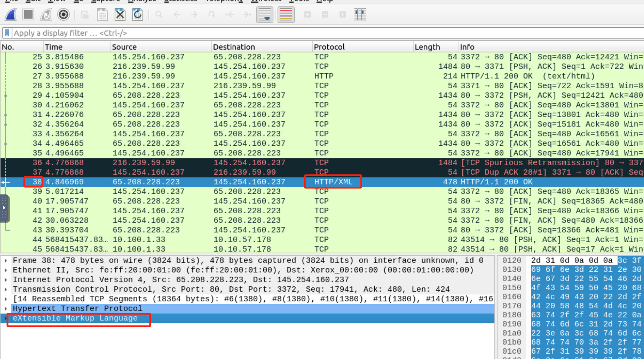This screenshot has height=359, width=644.
Task: Go forward in packet history
Action: [194, 15]
